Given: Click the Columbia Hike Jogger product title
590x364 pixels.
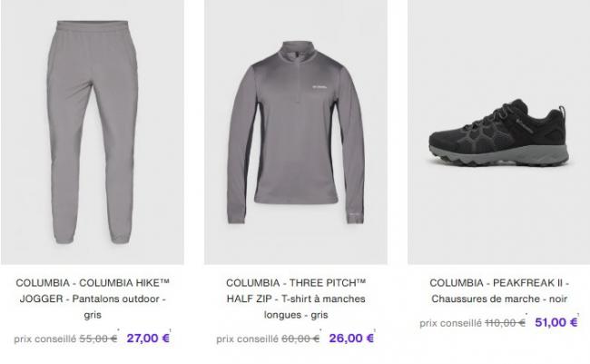Looking at the screenshot, I should [92, 298].
